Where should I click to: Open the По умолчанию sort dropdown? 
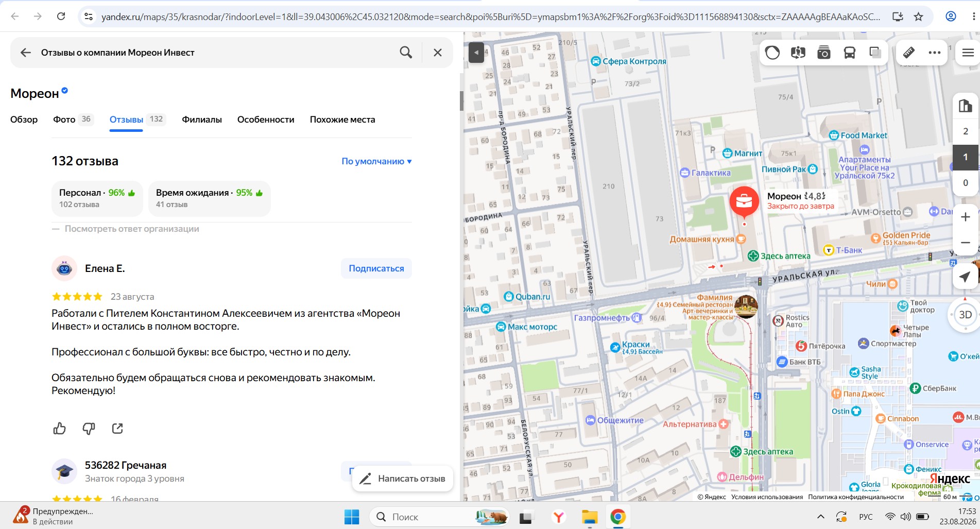[376, 161]
